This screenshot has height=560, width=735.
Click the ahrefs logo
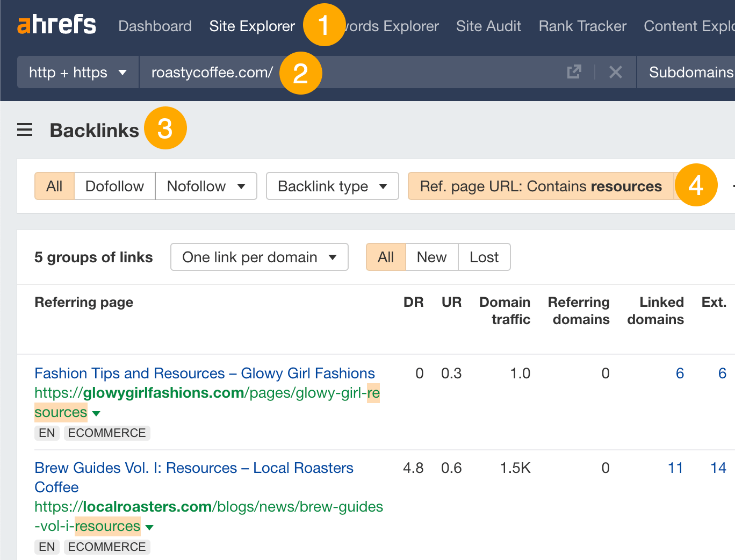[x=56, y=24]
